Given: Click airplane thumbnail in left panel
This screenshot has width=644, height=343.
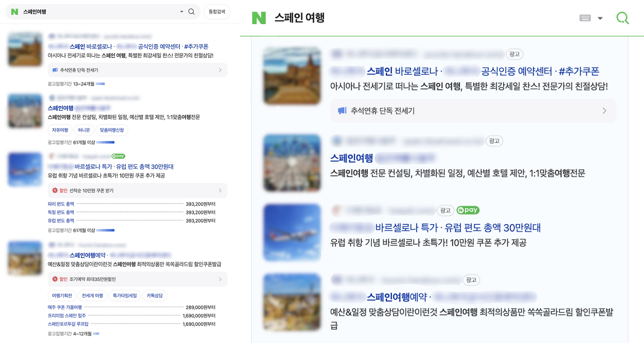Looking at the screenshot, I should [x=25, y=169].
